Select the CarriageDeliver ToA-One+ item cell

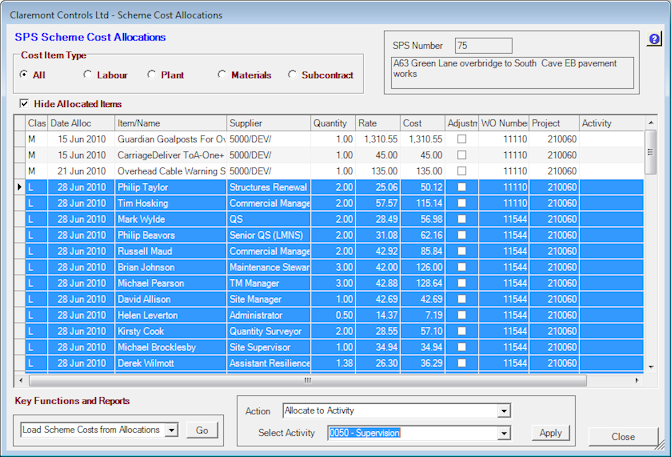(171, 155)
